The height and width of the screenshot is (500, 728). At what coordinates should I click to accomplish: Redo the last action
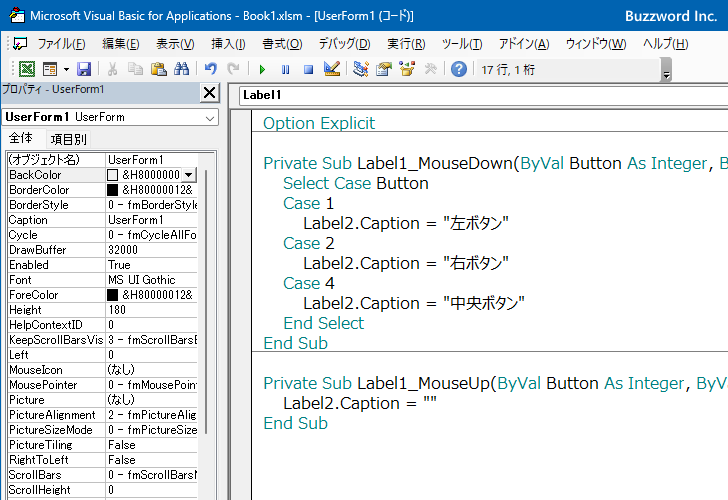coord(234,69)
